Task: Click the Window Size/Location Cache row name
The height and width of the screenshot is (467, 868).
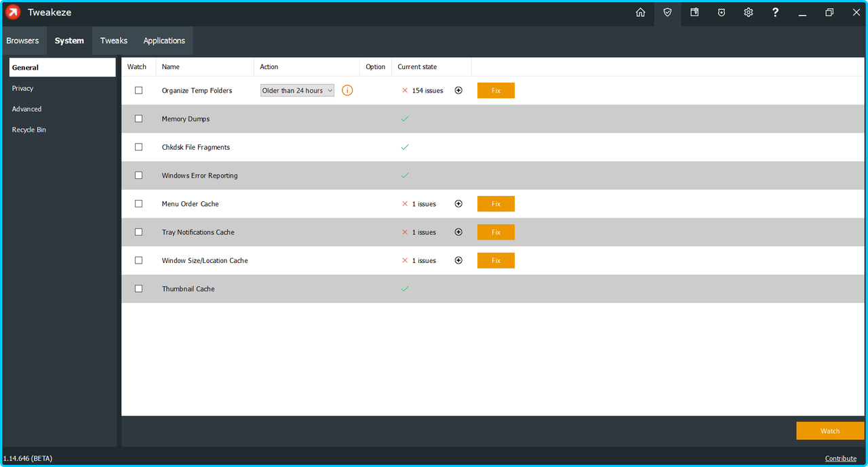Action: 205,260
